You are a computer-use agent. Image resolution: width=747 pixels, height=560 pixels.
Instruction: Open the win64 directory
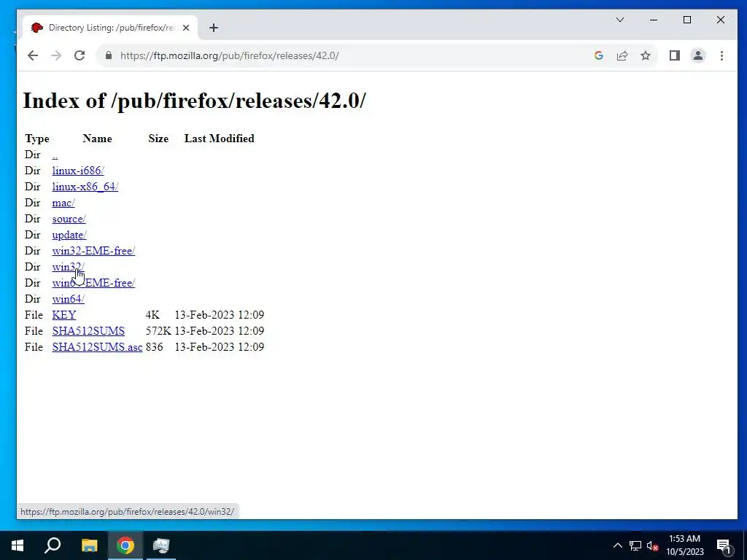tap(68, 299)
